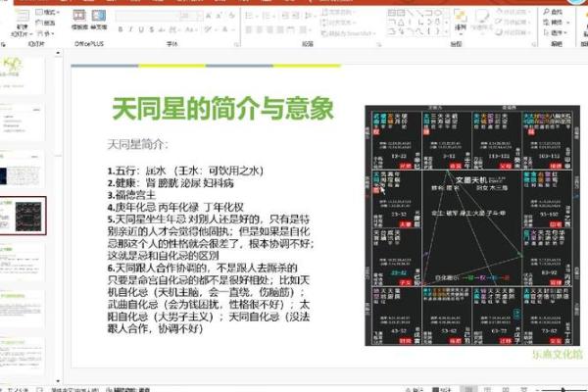Click the thumbnail pane scroll-up arrow
Viewport: 588px width, 392px height.
click(58, 54)
